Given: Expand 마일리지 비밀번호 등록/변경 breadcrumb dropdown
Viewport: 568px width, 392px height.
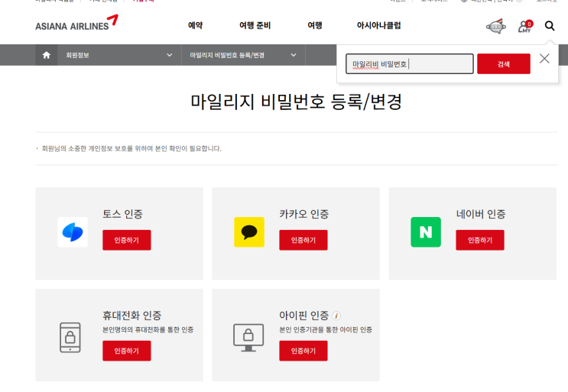Looking at the screenshot, I should [243, 55].
